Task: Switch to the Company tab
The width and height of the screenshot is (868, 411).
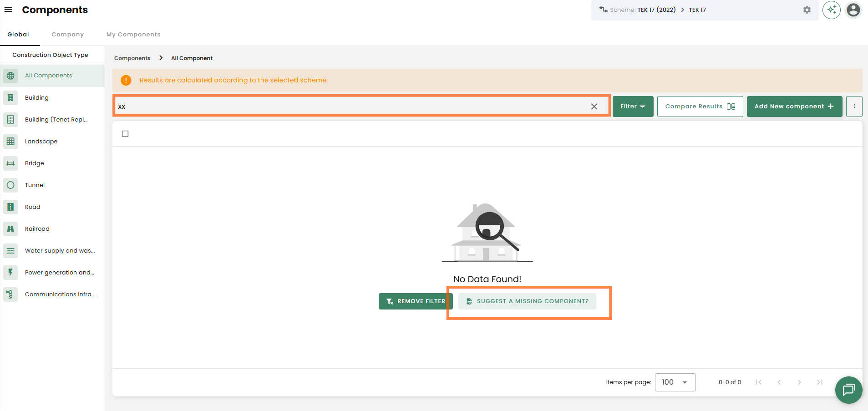Action: pos(67,35)
